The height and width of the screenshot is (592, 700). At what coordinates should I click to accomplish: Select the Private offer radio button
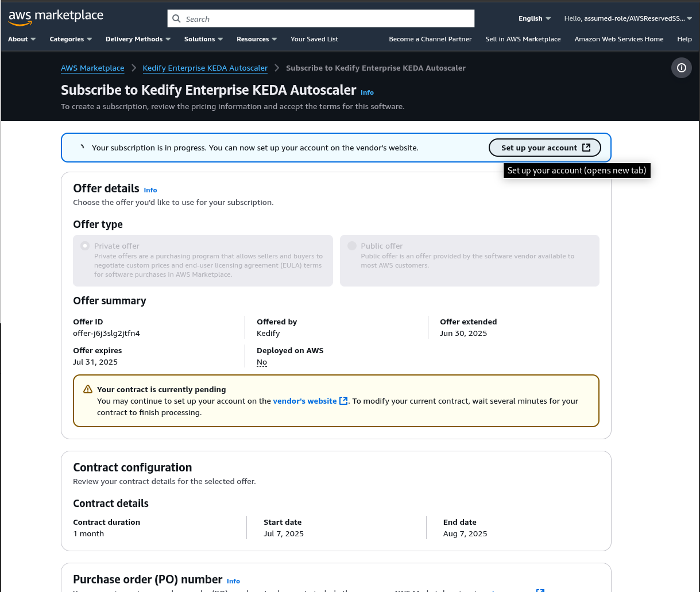tap(85, 246)
